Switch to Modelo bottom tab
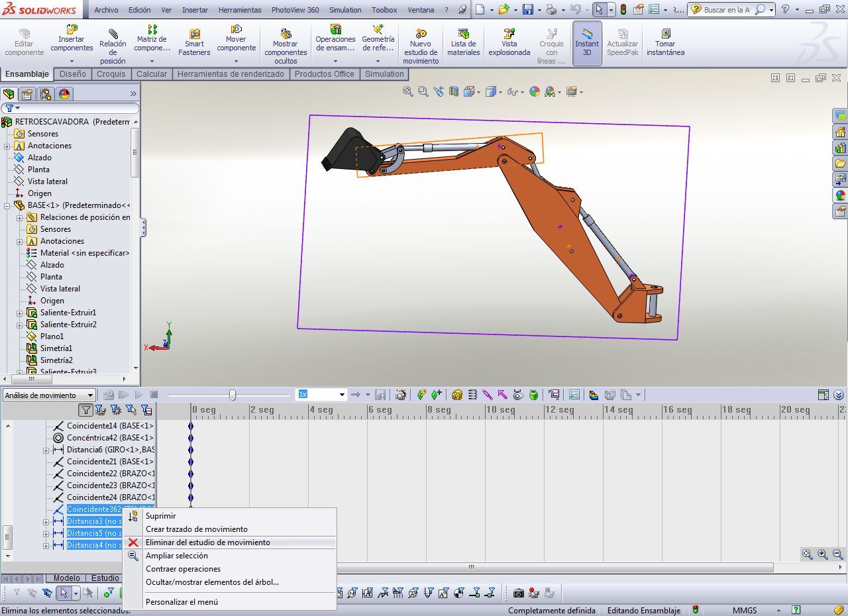 click(x=66, y=578)
